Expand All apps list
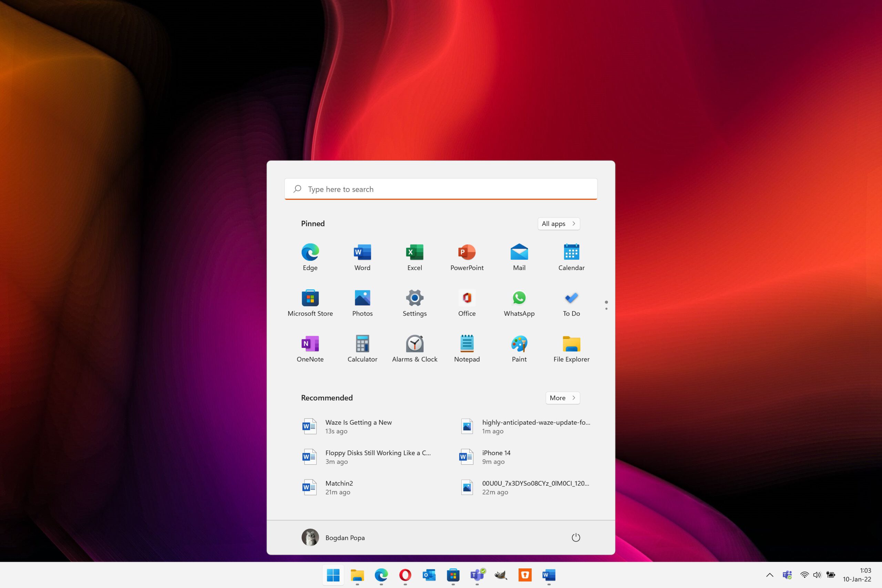This screenshot has height=588, width=882. [x=559, y=224]
